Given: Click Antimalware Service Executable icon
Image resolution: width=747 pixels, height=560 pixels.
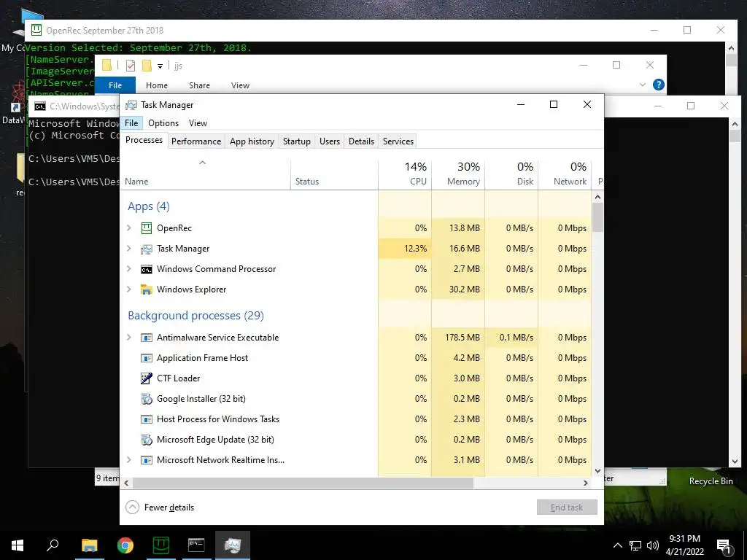Looking at the screenshot, I should 147,338.
